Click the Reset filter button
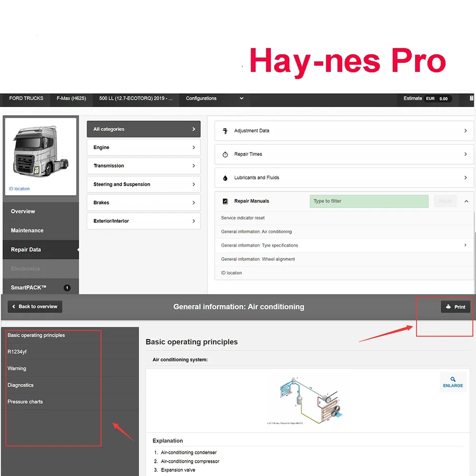 445,201
